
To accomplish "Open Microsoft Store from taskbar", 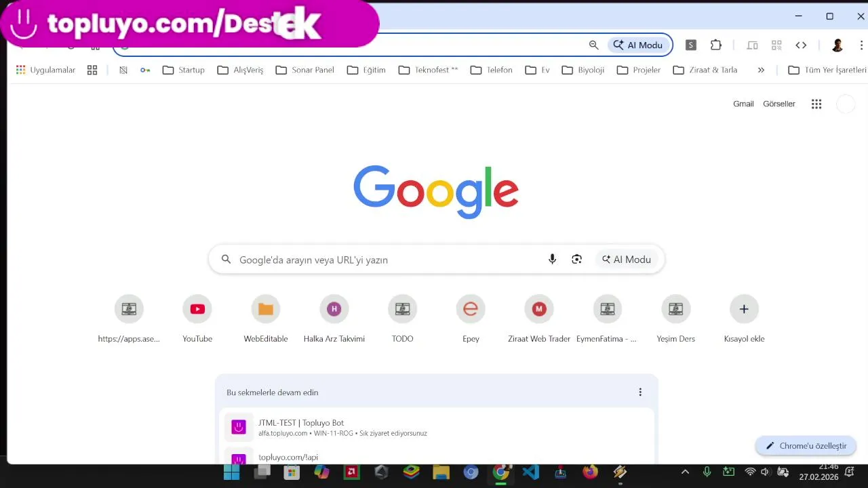I will click(x=292, y=472).
